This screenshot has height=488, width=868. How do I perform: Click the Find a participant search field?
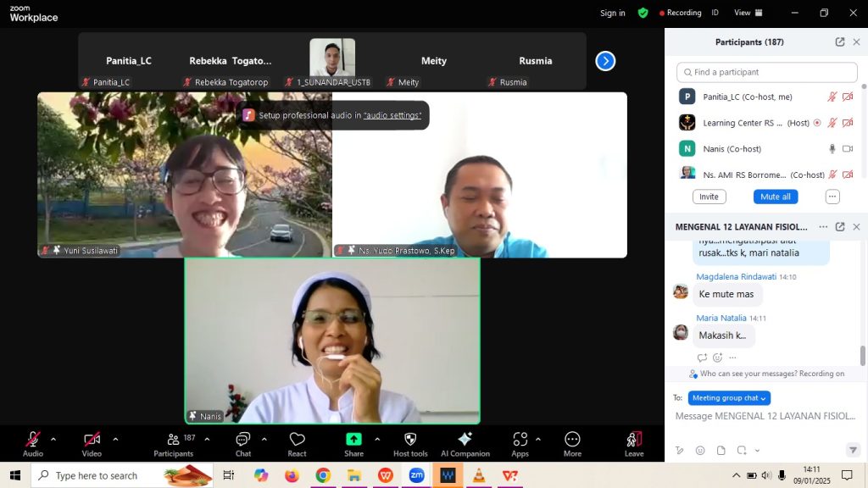[767, 72]
